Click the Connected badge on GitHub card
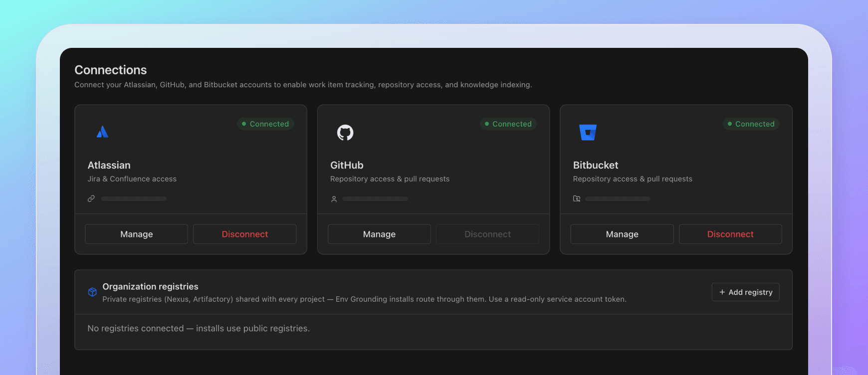The width and height of the screenshot is (868, 375). tap(508, 124)
